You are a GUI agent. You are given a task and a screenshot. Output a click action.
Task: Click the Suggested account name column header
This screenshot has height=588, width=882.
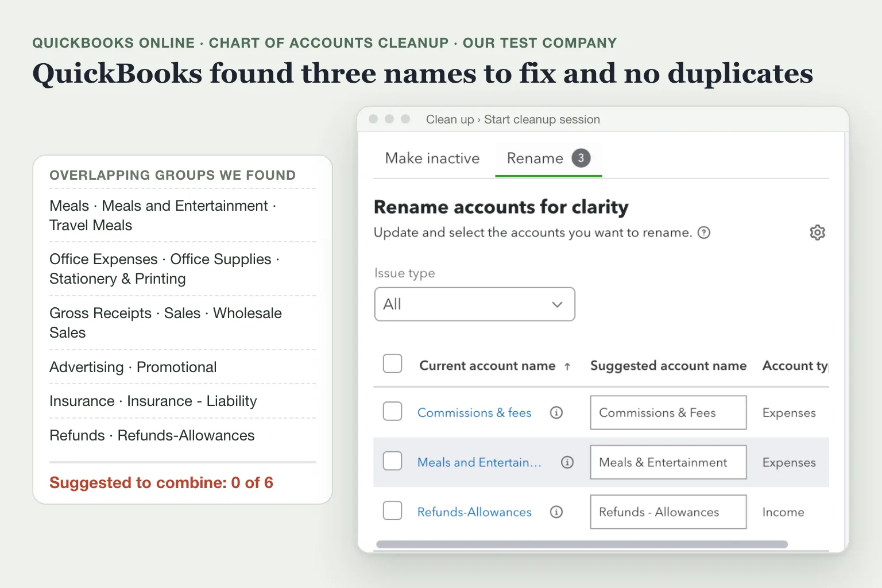coord(668,366)
